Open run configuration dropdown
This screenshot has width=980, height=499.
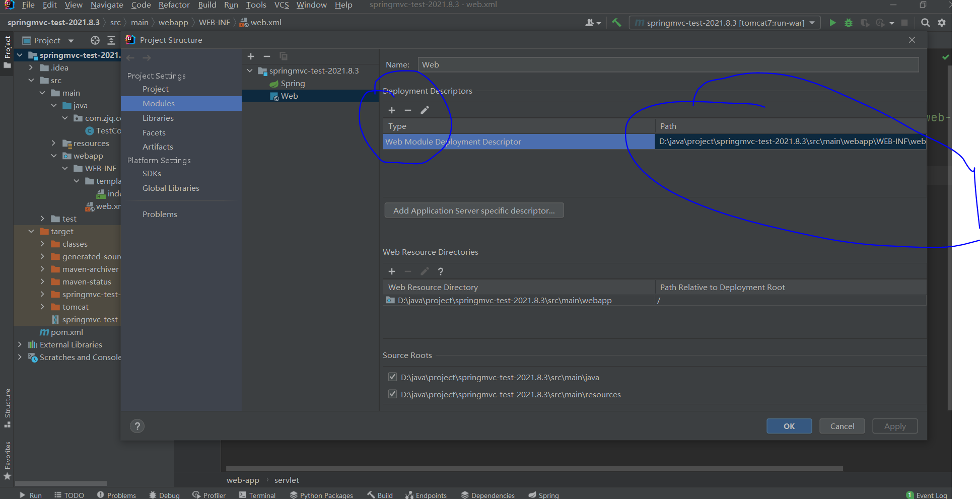725,23
